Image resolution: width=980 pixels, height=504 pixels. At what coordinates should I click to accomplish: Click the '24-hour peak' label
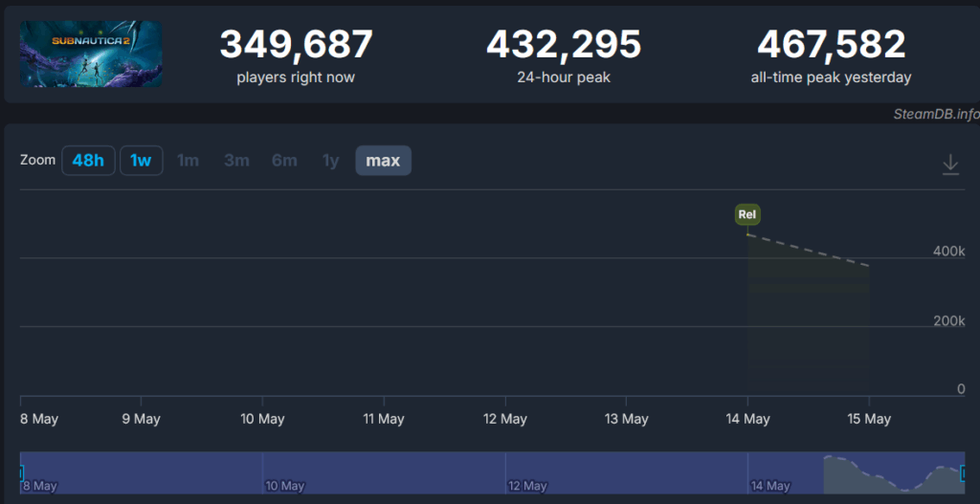[564, 77]
